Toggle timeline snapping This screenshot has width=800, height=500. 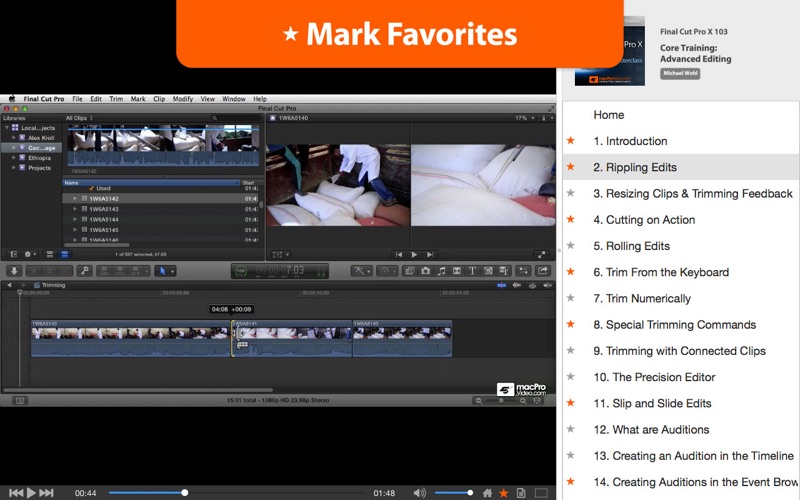(x=547, y=286)
